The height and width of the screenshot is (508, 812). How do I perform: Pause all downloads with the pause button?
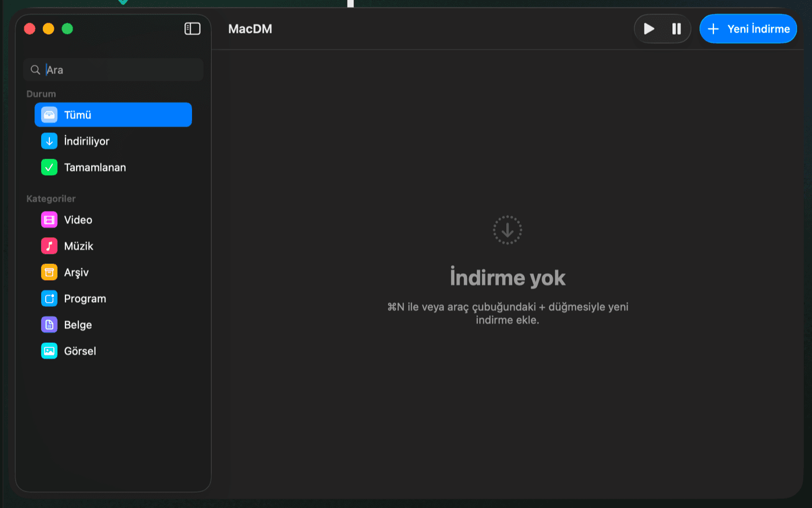pyautogui.click(x=676, y=28)
